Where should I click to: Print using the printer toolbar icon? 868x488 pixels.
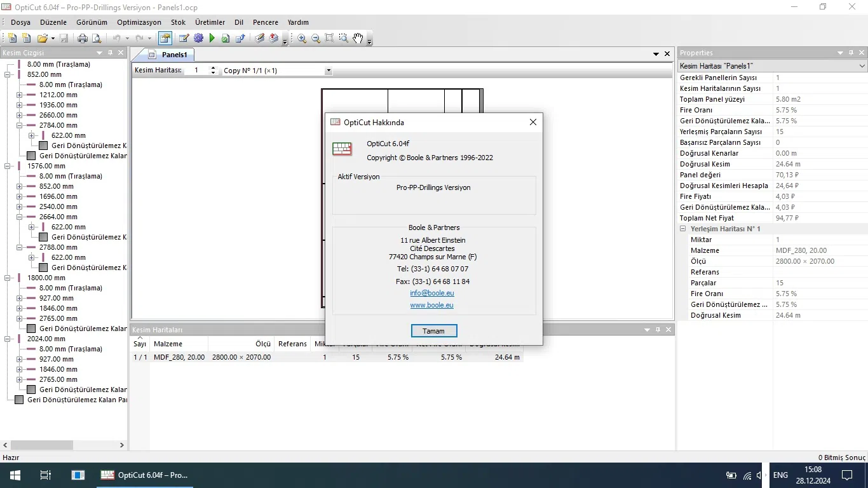click(83, 38)
